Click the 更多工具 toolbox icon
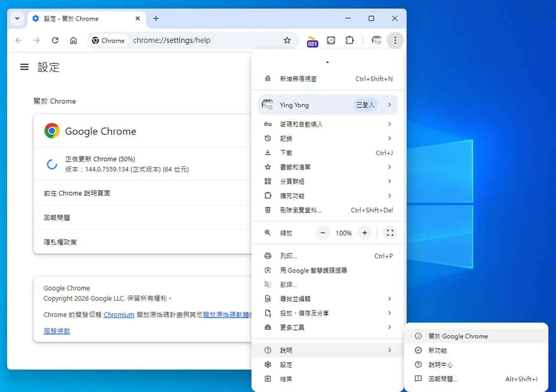Screen dimensions: 556x392 pos(268,328)
